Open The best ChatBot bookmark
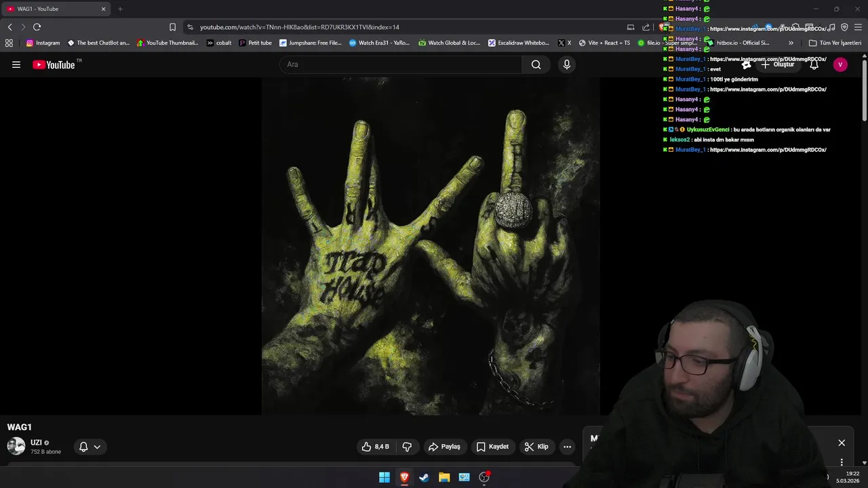The image size is (868, 488). [x=98, y=43]
